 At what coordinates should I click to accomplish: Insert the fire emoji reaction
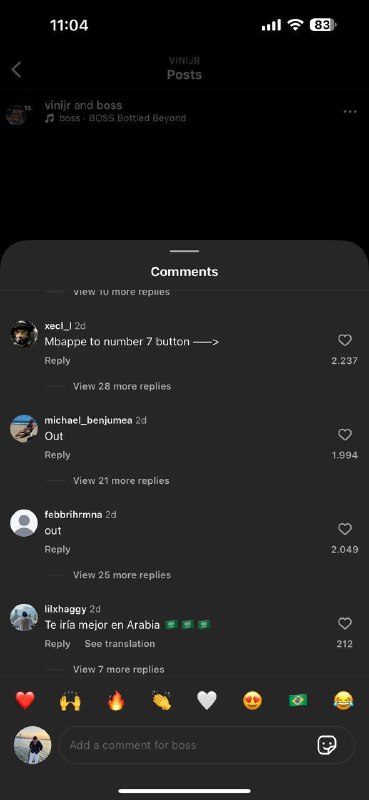coord(116,701)
